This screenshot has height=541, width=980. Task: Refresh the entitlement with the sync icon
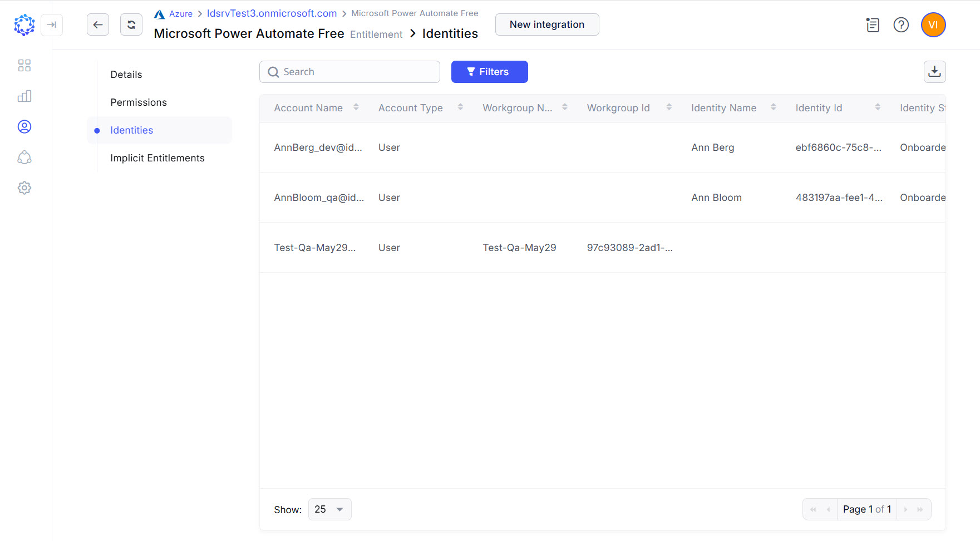pos(131,24)
